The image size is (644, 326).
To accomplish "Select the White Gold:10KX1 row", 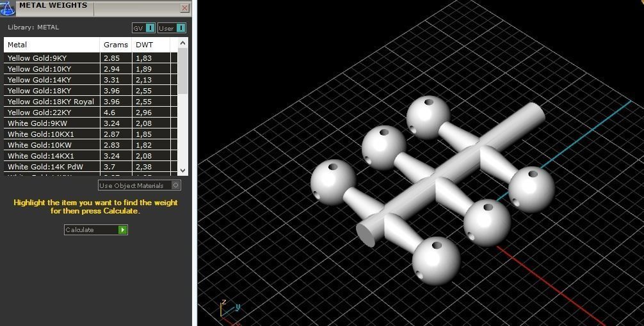I will click(x=91, y=134).
